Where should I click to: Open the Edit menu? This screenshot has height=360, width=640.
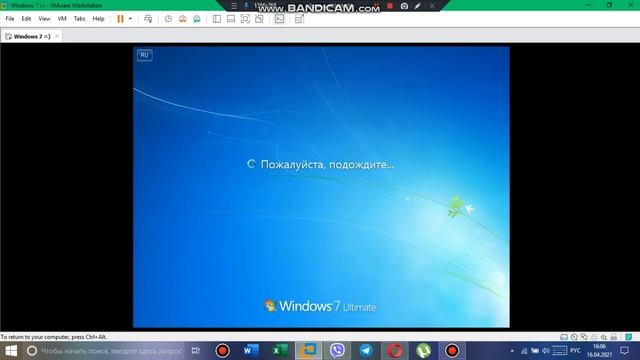[26, 19]
